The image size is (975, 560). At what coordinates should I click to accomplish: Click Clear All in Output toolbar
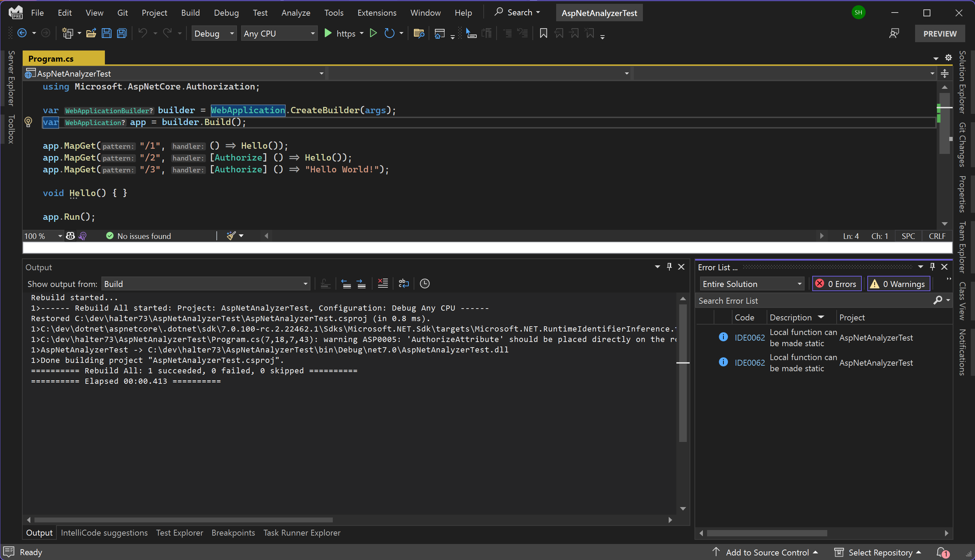(383, 284)
